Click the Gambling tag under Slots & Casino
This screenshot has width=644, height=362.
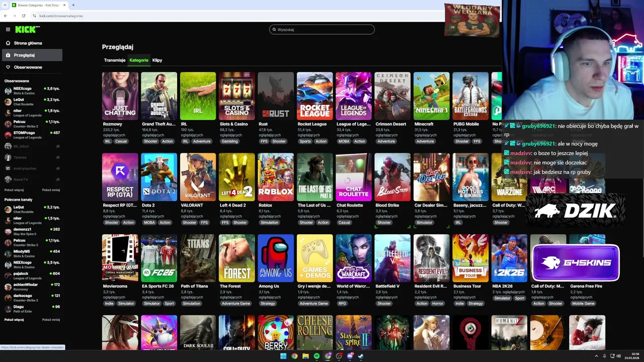[229, 141]
